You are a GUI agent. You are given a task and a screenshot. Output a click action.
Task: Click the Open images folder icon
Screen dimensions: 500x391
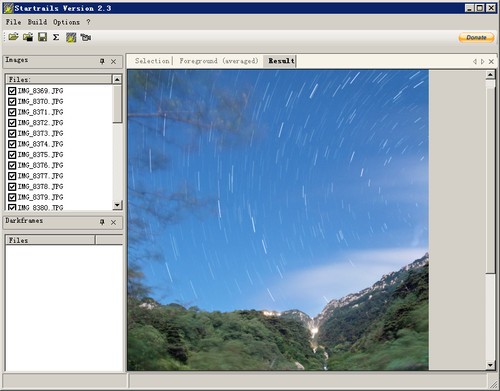click(x=14, y=37)
